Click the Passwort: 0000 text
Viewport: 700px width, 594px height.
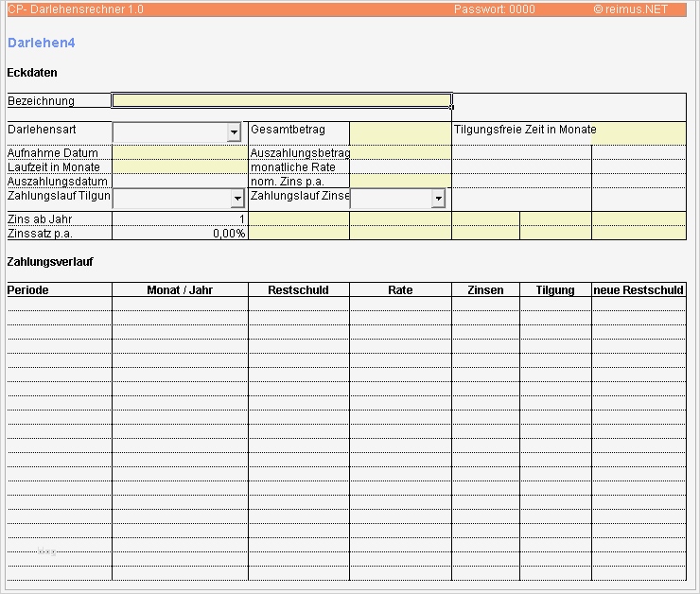coord(495,9)
